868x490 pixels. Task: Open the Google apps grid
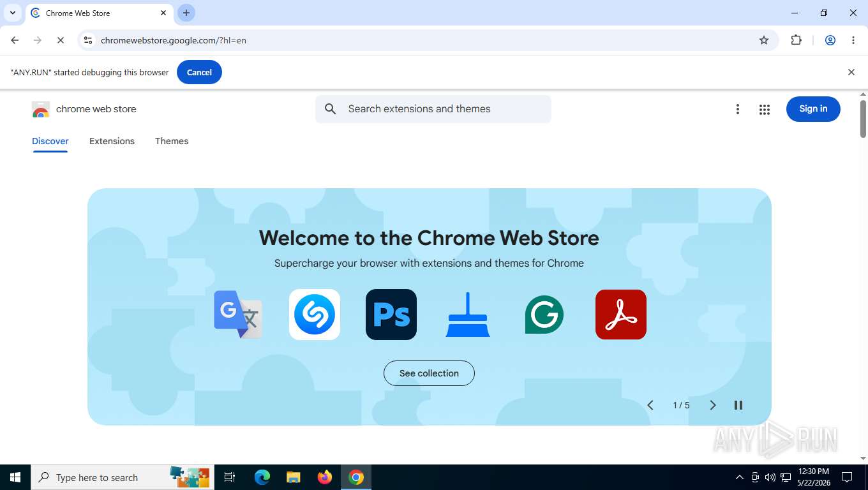pos(765,109)
